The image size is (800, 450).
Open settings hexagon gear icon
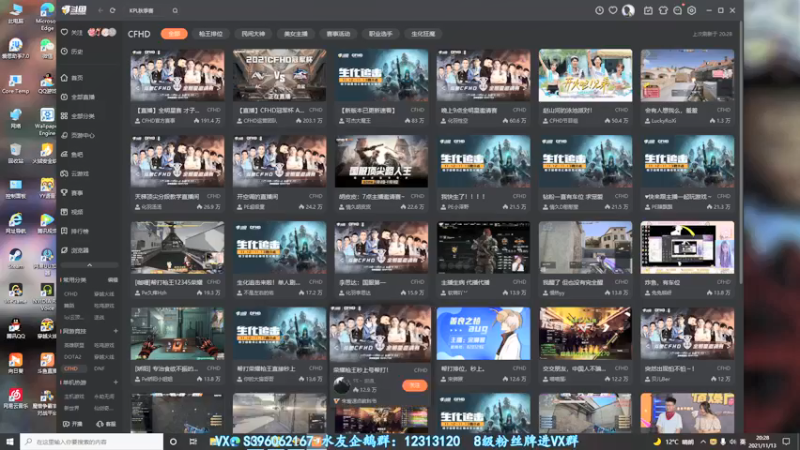tap(692, 10)
